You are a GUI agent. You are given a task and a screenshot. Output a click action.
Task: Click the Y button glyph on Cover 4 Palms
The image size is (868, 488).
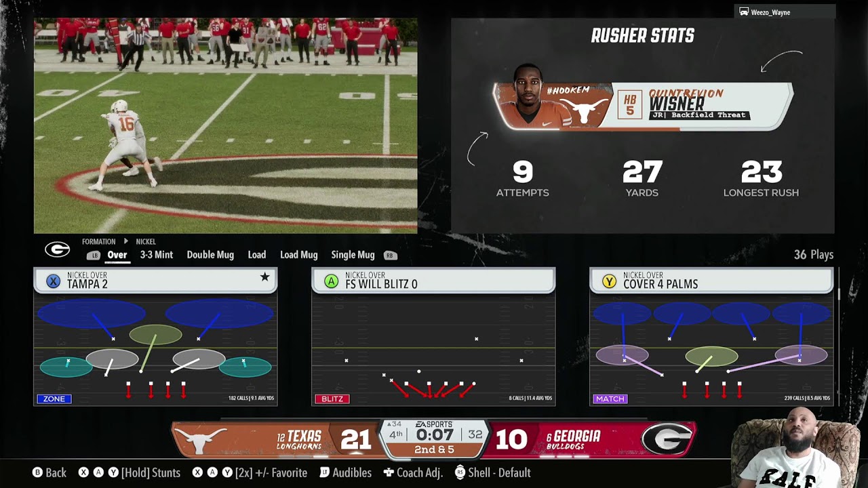point(609,281)
